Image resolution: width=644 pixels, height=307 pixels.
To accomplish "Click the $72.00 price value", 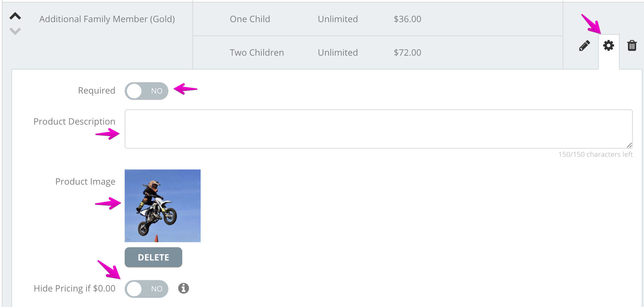I will click(x=407, y=52).
